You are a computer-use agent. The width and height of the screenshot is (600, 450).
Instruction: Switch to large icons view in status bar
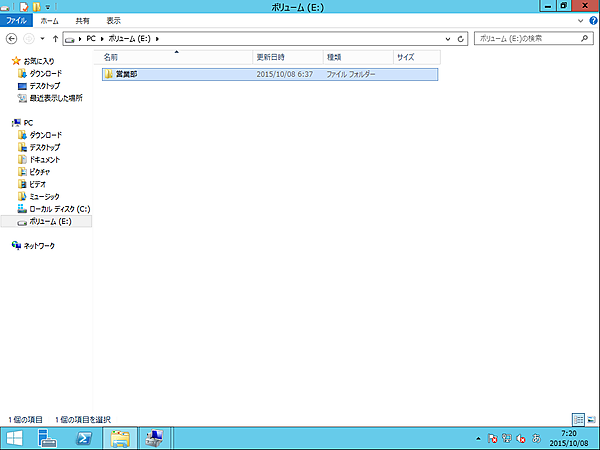coord(592,420)
